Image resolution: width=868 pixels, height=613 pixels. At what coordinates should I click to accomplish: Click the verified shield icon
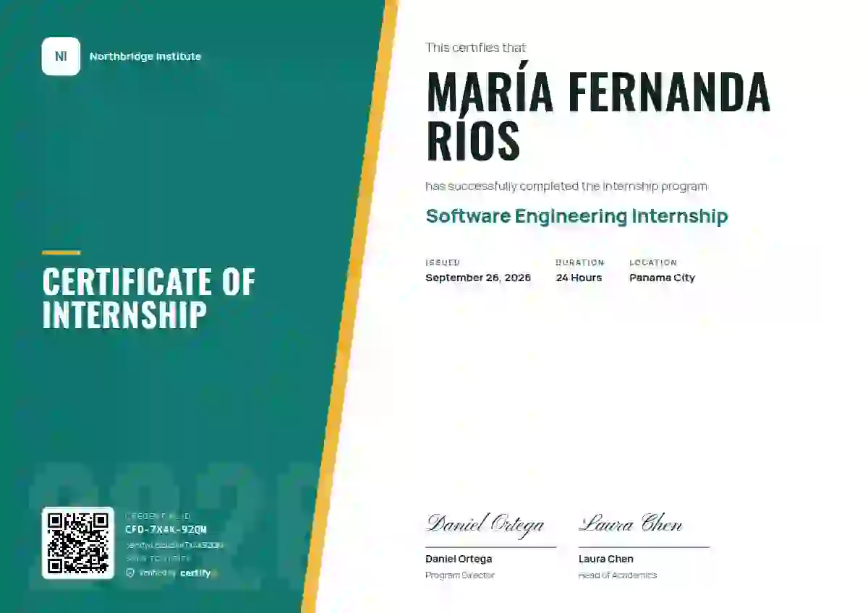pyautogui.click(x=130, y=573)
